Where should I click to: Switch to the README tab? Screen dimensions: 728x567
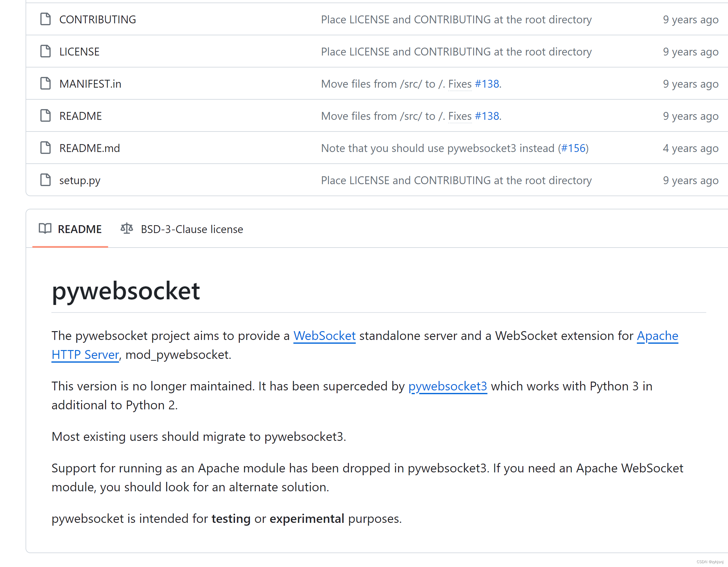80,229
